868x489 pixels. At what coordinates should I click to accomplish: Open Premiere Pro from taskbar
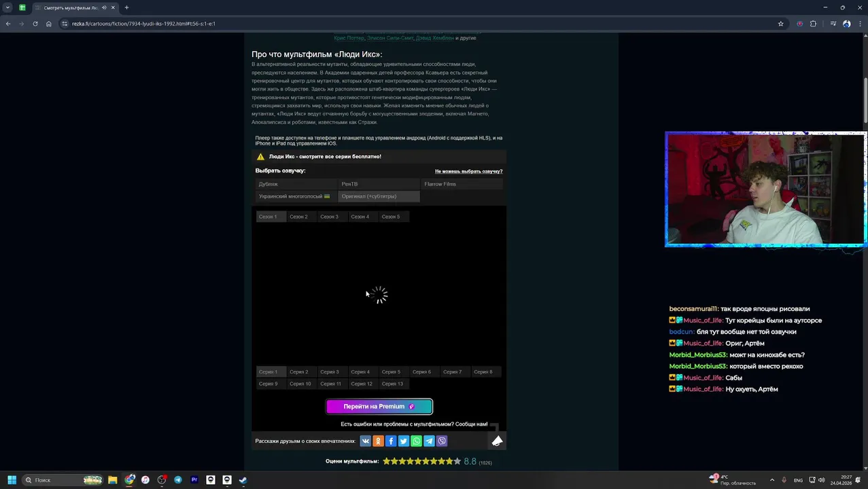[194, 480]
